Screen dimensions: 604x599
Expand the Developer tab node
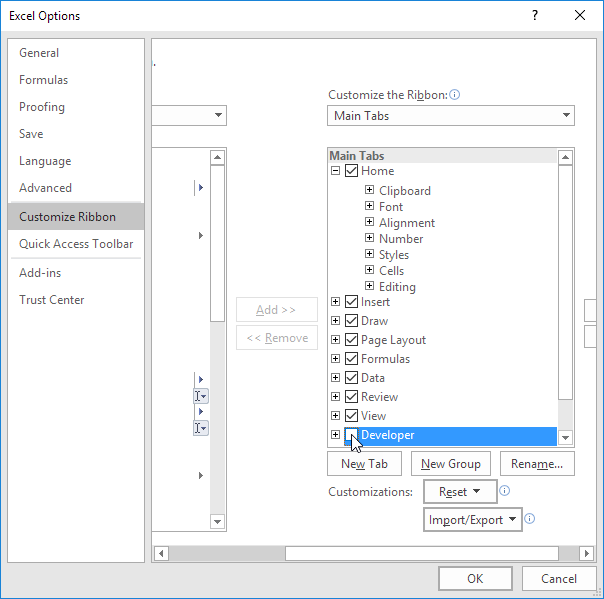point(336,435)
